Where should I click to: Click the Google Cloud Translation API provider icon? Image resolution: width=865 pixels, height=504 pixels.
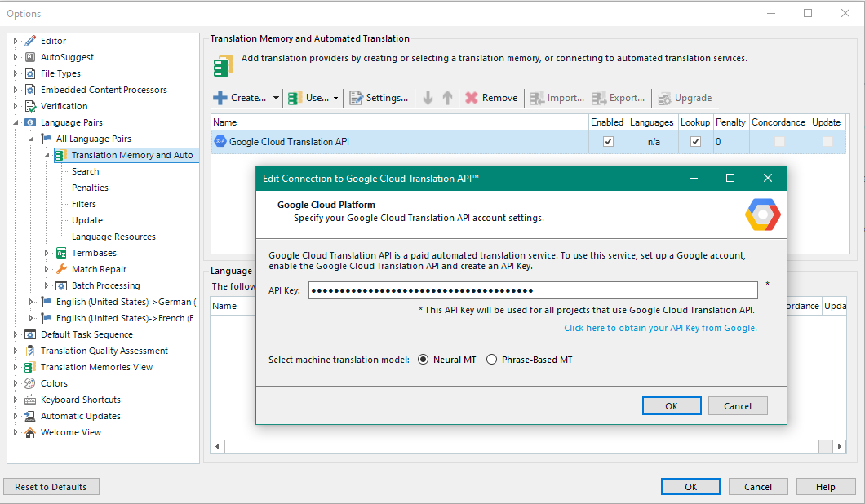coord(220,142)
